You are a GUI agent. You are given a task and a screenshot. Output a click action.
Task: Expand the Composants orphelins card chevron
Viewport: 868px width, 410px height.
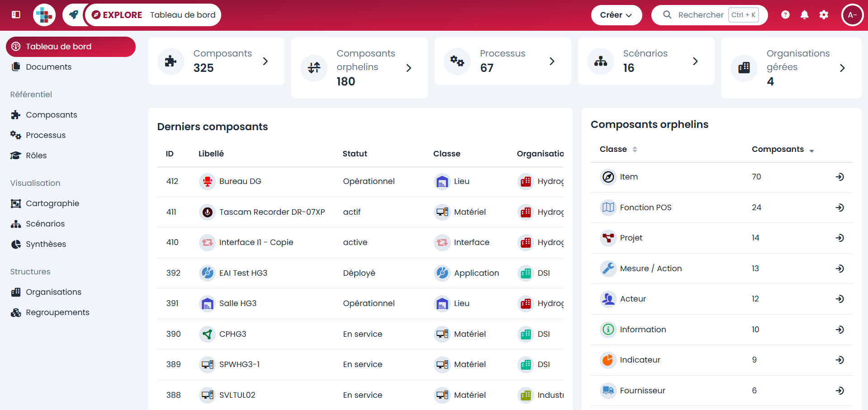[x=409, y=68]
